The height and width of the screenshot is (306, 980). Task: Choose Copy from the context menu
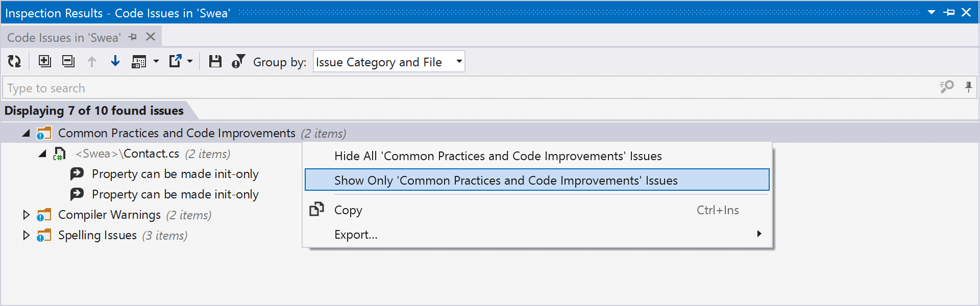click(348, 210)
